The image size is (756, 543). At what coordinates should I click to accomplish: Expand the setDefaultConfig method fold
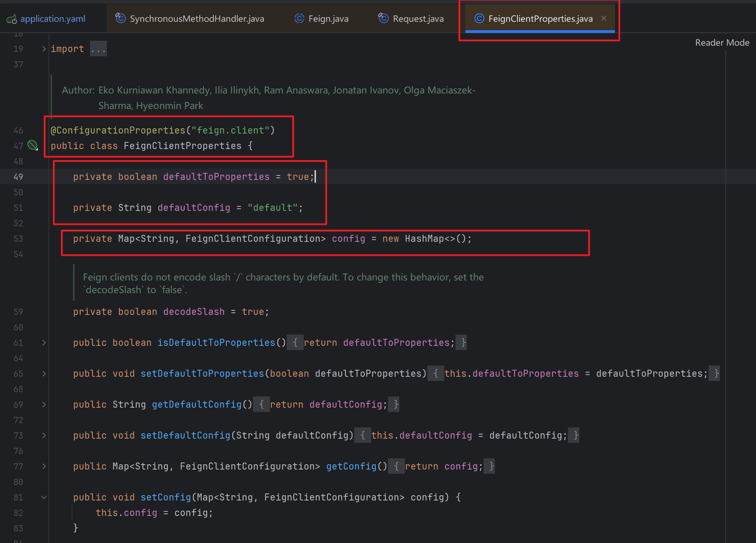pyautogui.click(x=44, y=435)
